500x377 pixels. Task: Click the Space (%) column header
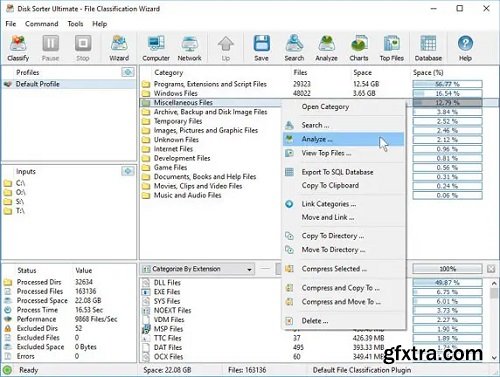click(428, 72)
